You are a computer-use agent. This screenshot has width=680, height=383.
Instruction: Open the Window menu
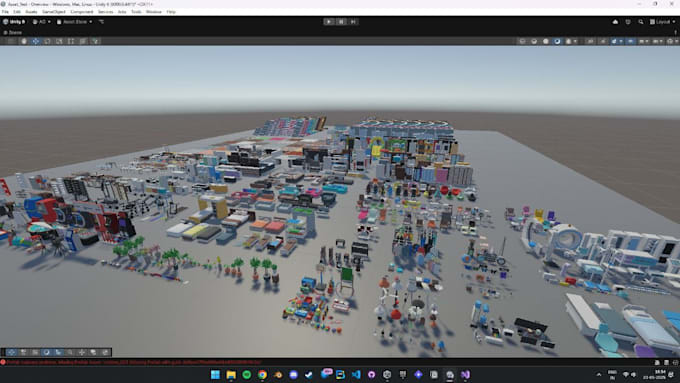[x=154, y=12]
